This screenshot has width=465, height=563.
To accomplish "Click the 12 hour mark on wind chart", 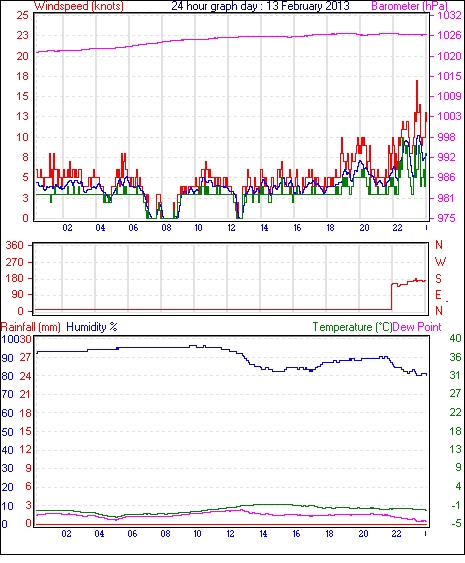I will (x=232, y=228).
